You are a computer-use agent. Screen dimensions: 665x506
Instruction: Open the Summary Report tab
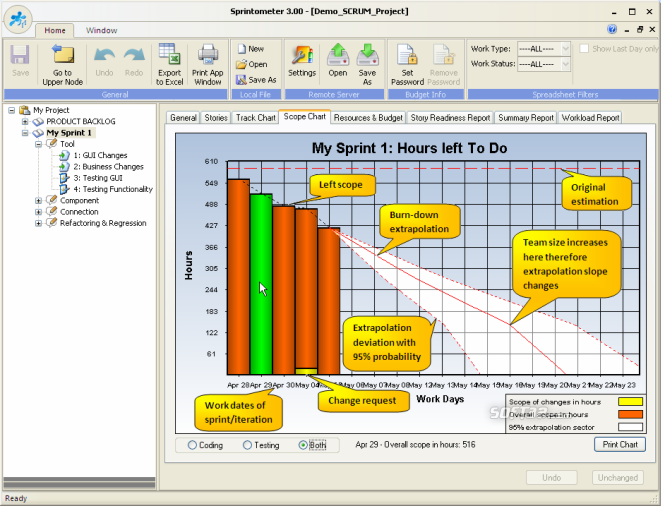[526, 118]
